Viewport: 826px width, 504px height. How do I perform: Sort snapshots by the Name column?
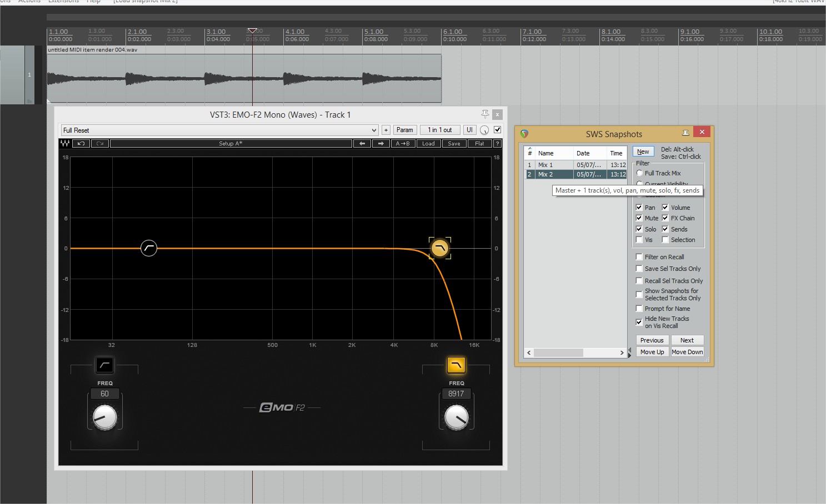(554, 153)
